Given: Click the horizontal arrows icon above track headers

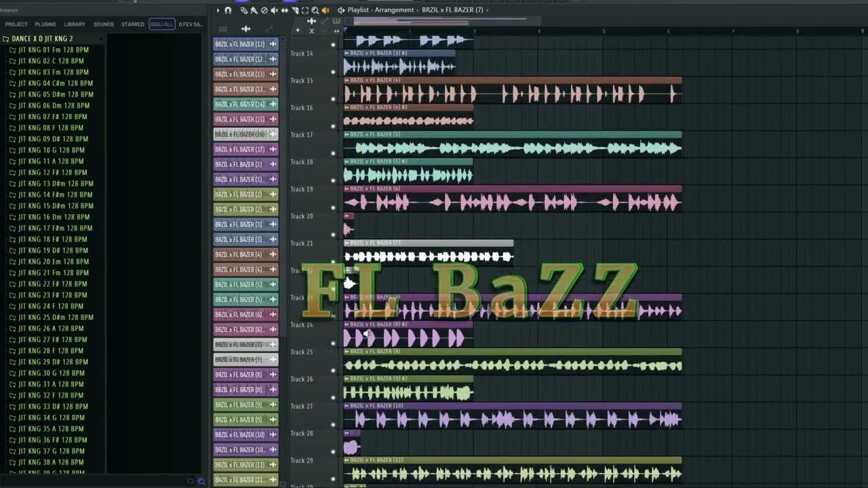Looking at the screenshot, I should (336, 31).
